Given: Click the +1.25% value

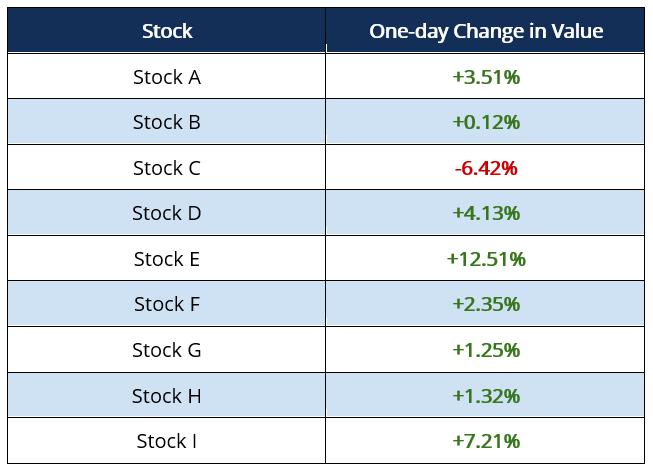Looking at the screenshot, I should pyautogui.click(x=486, y=350).
